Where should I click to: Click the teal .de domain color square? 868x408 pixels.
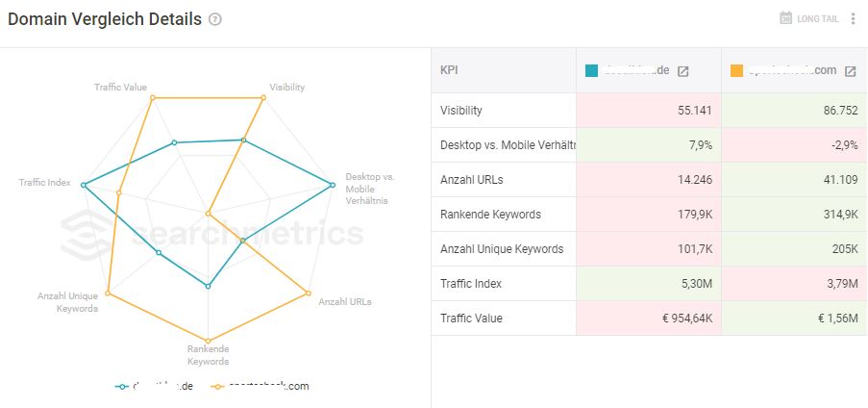(x=592, y=71)
